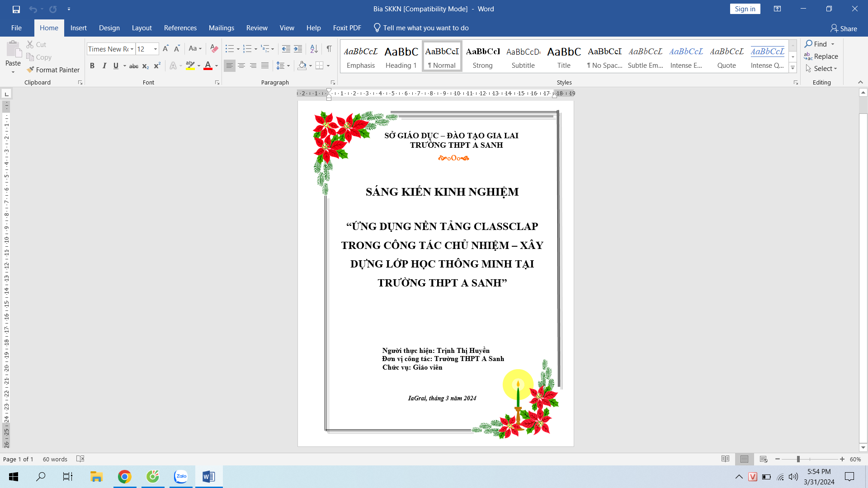Apply the Title style

pos(564,56)
